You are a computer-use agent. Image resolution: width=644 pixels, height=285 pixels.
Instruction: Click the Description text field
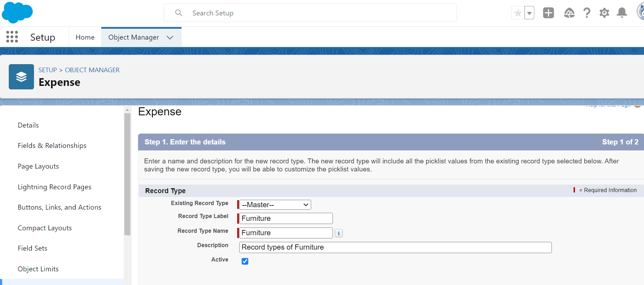pos(395,247)
